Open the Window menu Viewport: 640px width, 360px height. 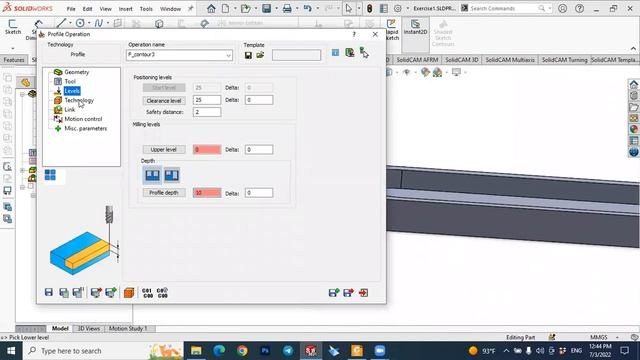point(170,9)
